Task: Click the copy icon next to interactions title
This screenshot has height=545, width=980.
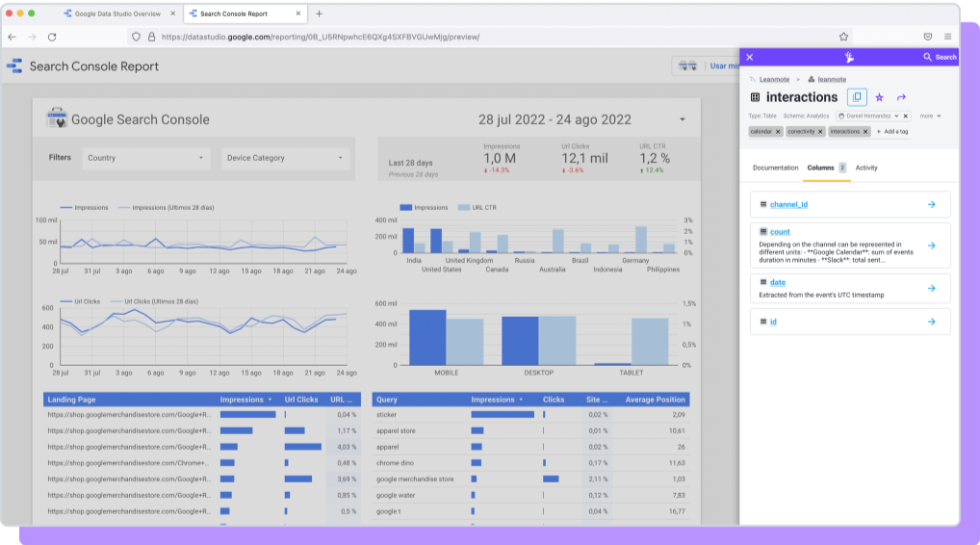Action: pyautogui.click(x=857, y=97)
